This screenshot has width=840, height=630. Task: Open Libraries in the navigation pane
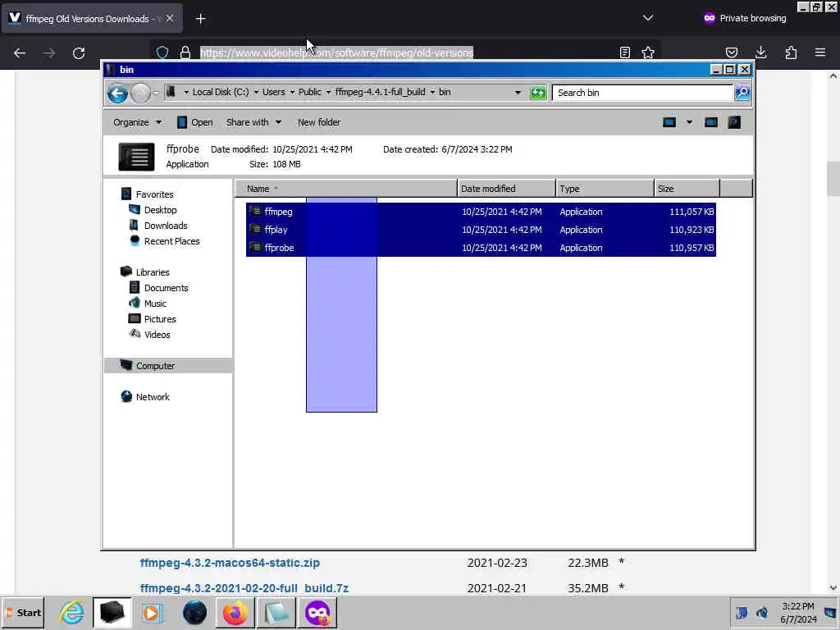(152, 272)
